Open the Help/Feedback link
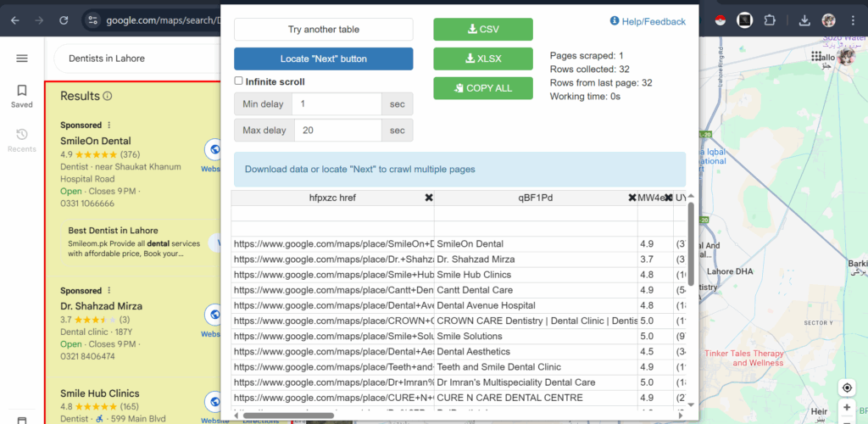Viewport: 868px width, 424px height. click(648, 21)
